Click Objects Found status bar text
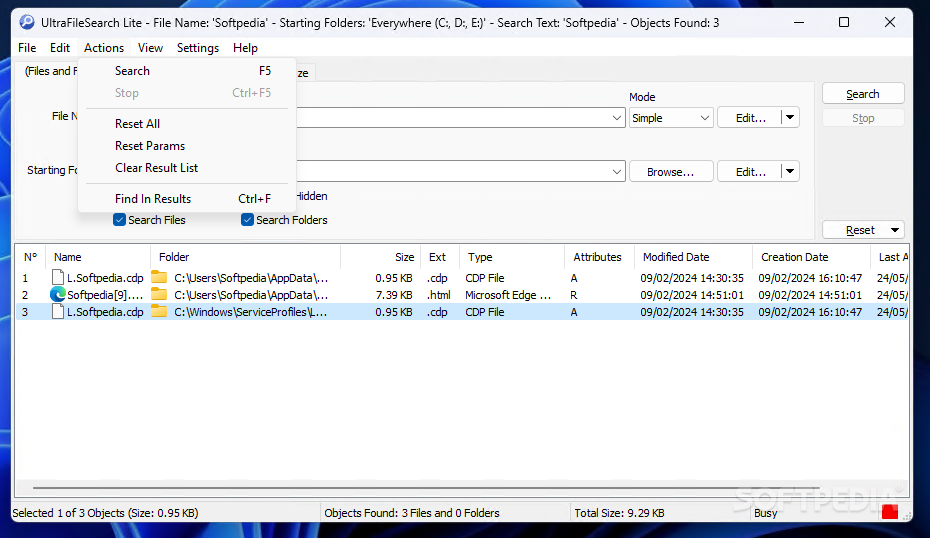 (412, 513)
